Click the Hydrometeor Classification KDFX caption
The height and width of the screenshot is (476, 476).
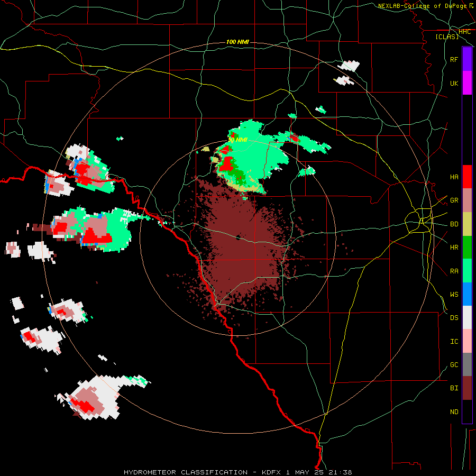click(x=237, y=472)
